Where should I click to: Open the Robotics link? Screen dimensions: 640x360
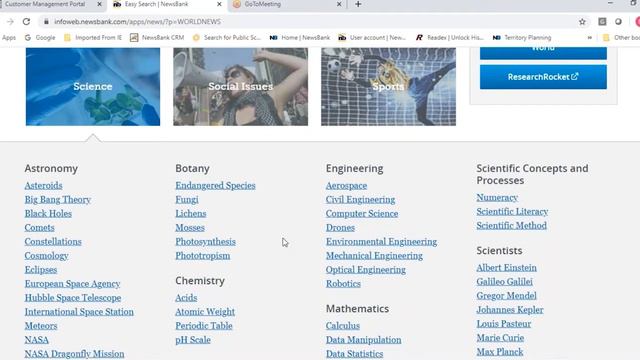[x=343, y=284]
